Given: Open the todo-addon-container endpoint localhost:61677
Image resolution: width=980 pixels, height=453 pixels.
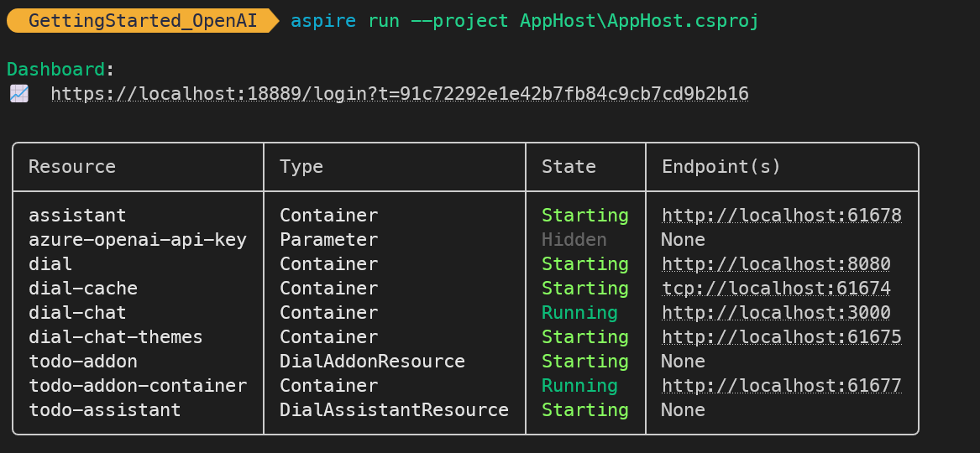Looking at the screenshot, I should pos(781,386).
